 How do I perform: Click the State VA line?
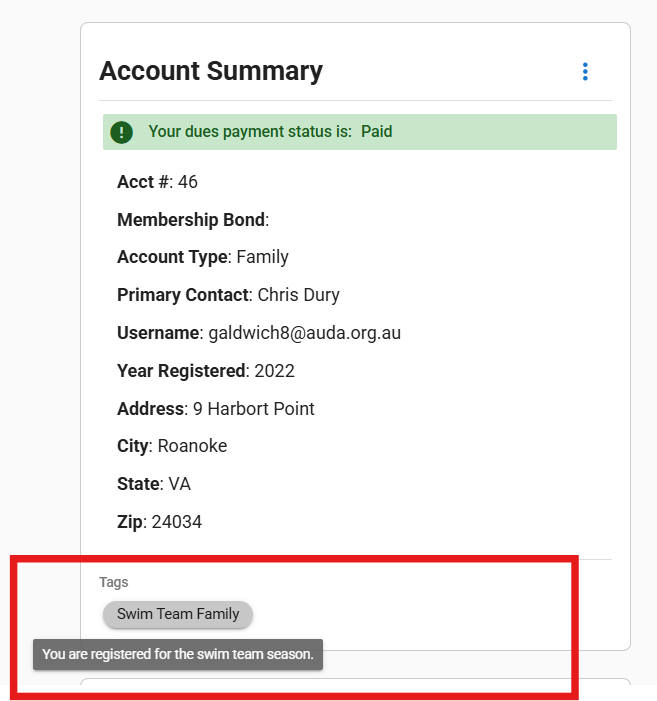154,484
